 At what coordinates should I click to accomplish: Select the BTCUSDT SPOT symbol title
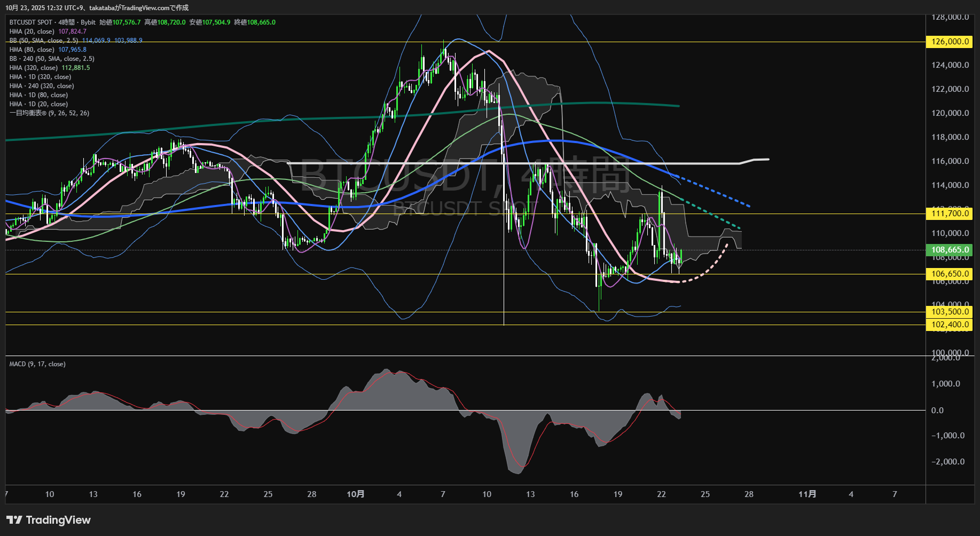[x=31, y=22]
